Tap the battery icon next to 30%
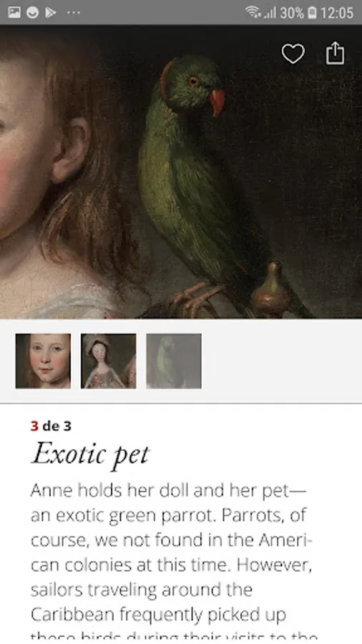The width and height of the screenshot is (362, 644). (x=313, y=13)
